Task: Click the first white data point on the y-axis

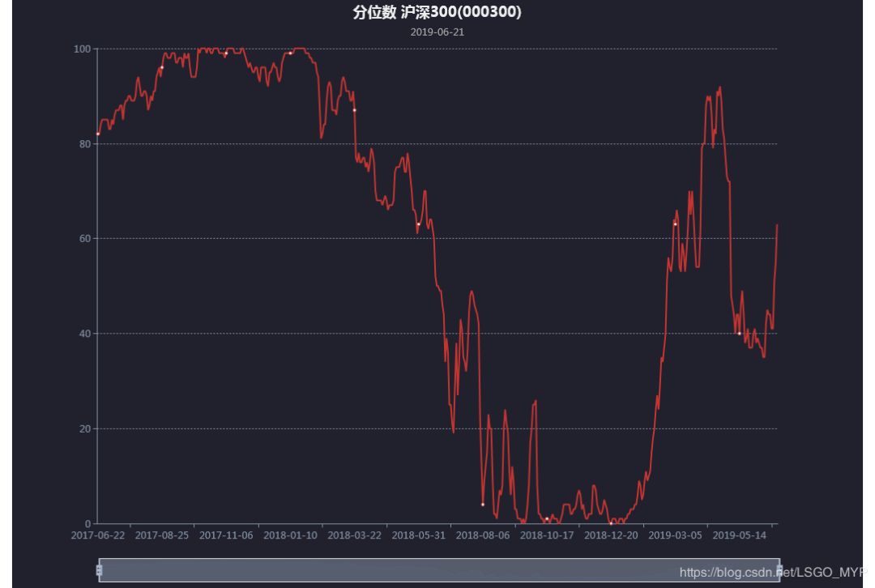Action: coord(98,134)
